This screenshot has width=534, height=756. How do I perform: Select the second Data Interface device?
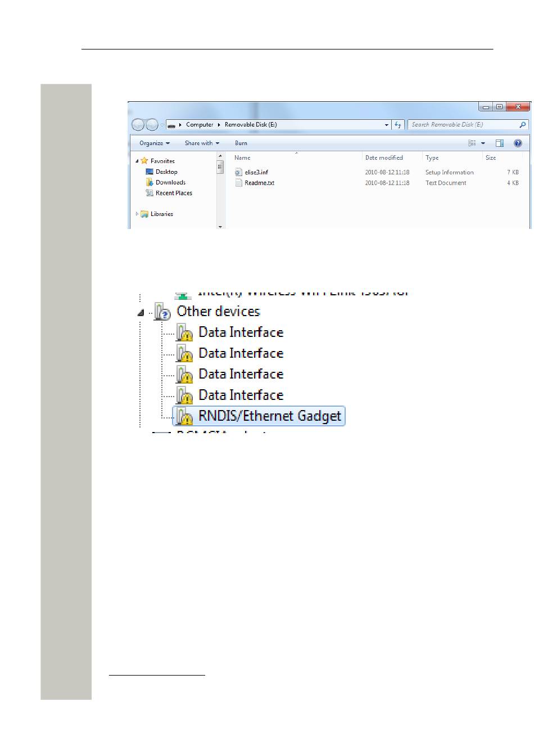point(241,353)
